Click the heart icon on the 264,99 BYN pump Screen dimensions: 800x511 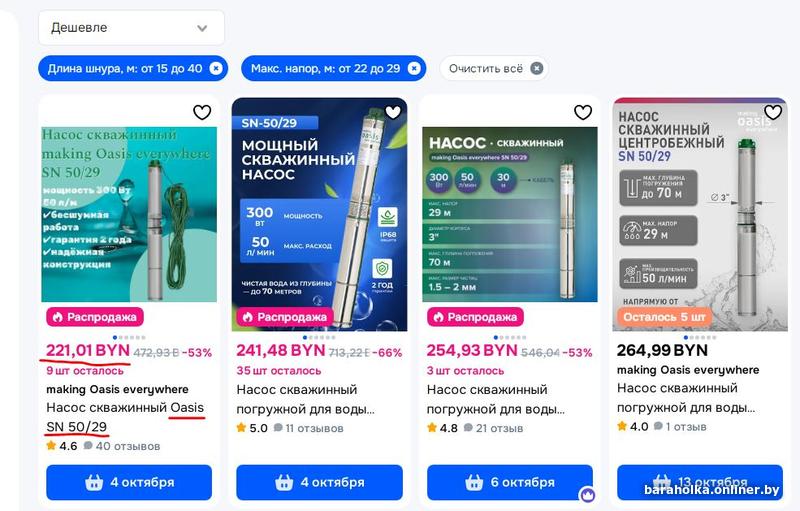click(x=773, y=112)
